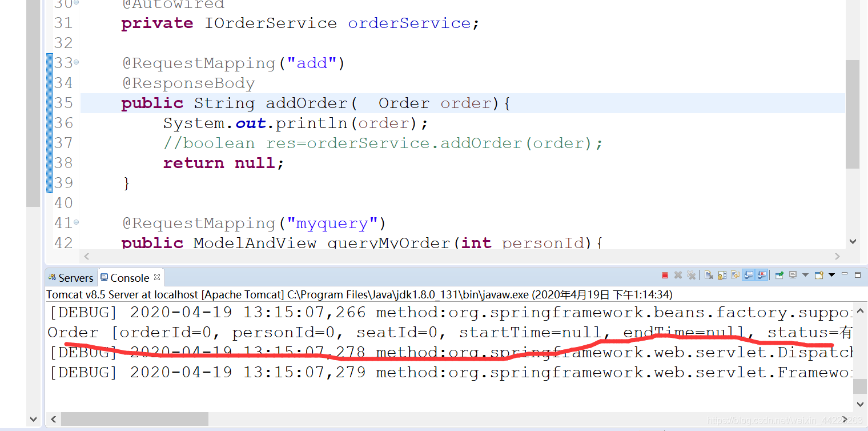This screenshot has height=431, width=868.
Task: Click the commented orderService.addOrder line
Action: pos(383,143)
